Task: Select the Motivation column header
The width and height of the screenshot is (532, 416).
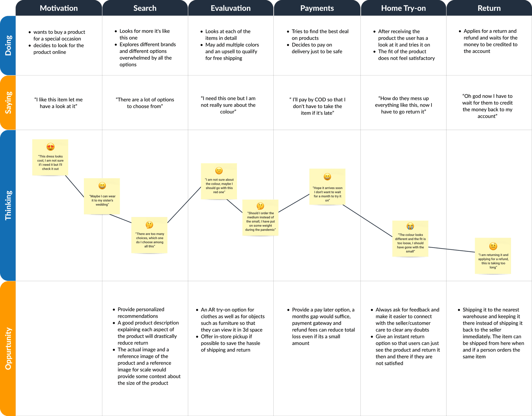Action: point(59,8)
